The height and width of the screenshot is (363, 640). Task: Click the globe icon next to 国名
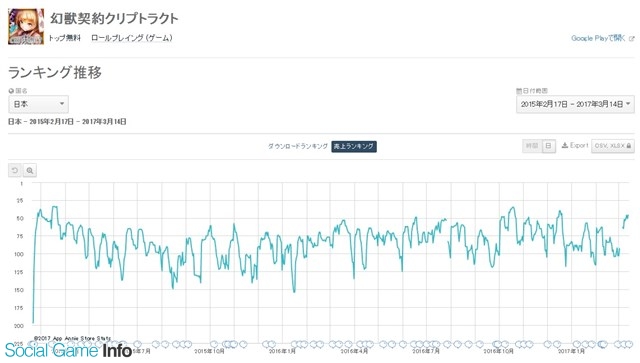(11, 91)
